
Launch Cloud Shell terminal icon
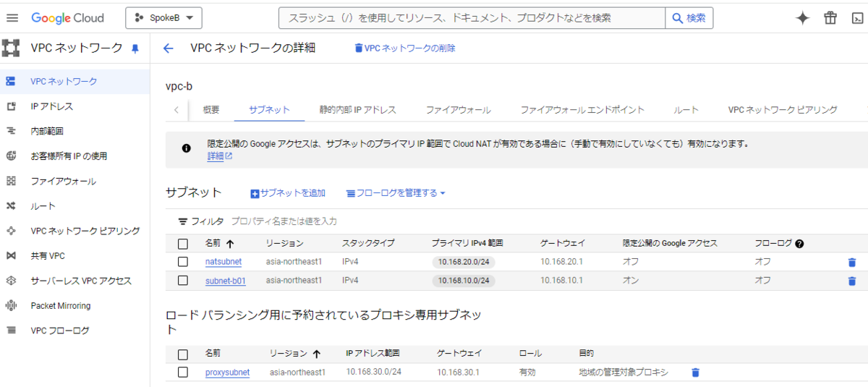[856, 18]
